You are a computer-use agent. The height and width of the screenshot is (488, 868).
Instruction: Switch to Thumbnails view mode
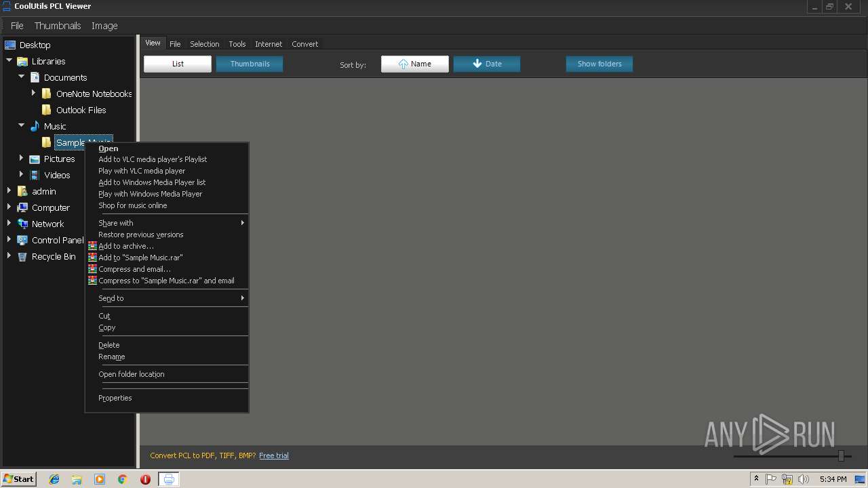[250, 64]
